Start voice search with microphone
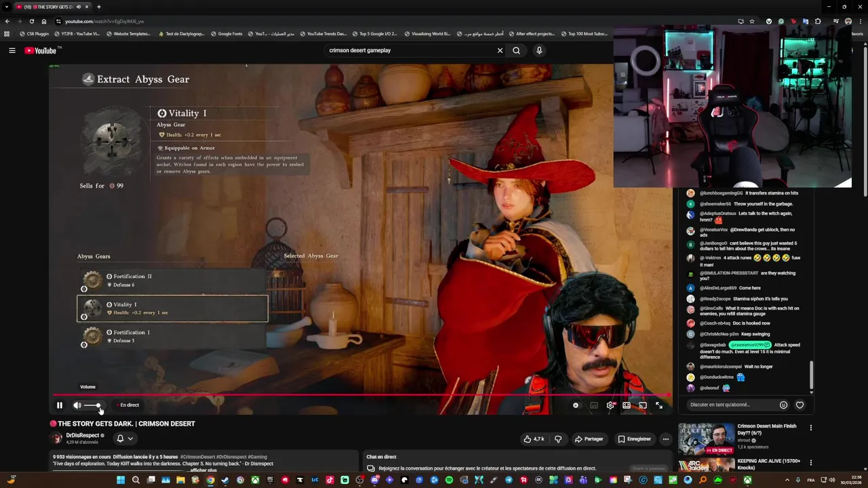 point(539,50)
